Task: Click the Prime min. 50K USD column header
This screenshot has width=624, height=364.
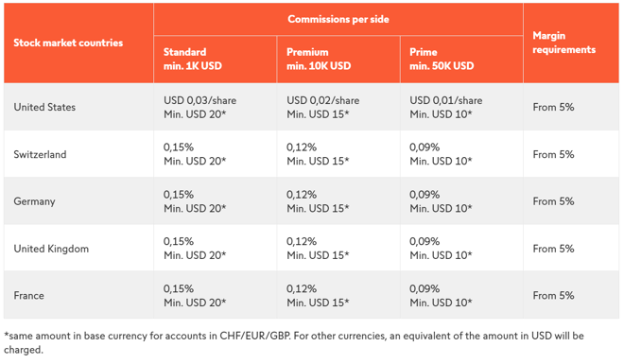Action: (442, 59)
